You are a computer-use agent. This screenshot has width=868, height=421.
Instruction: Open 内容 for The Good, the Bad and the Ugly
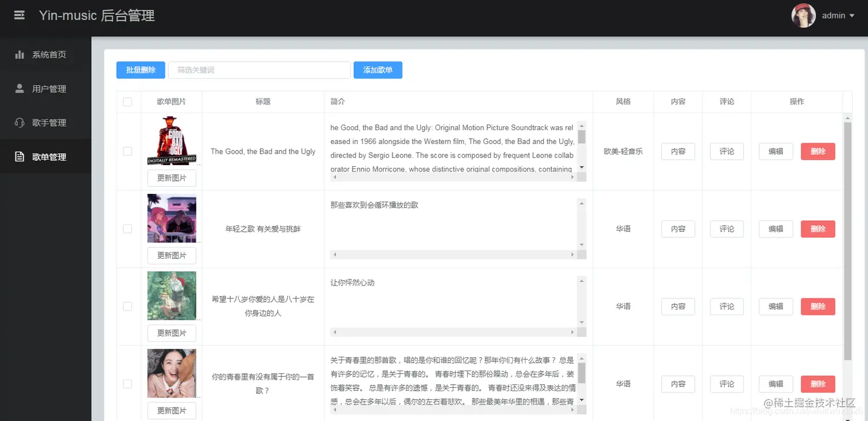(x=678, y=151)
